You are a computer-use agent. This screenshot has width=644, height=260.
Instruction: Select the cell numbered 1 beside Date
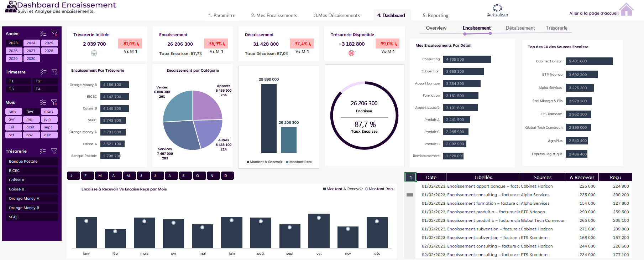[410, 177]
